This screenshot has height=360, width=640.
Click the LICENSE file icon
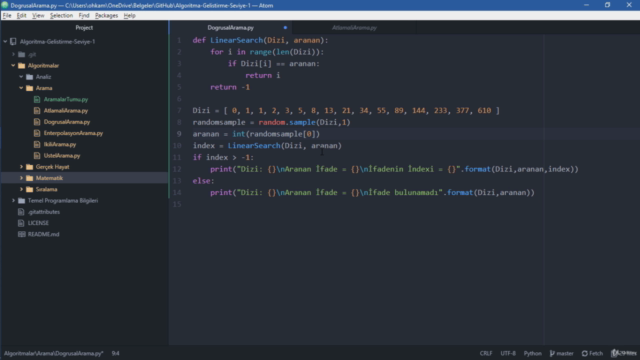point(21,223)
